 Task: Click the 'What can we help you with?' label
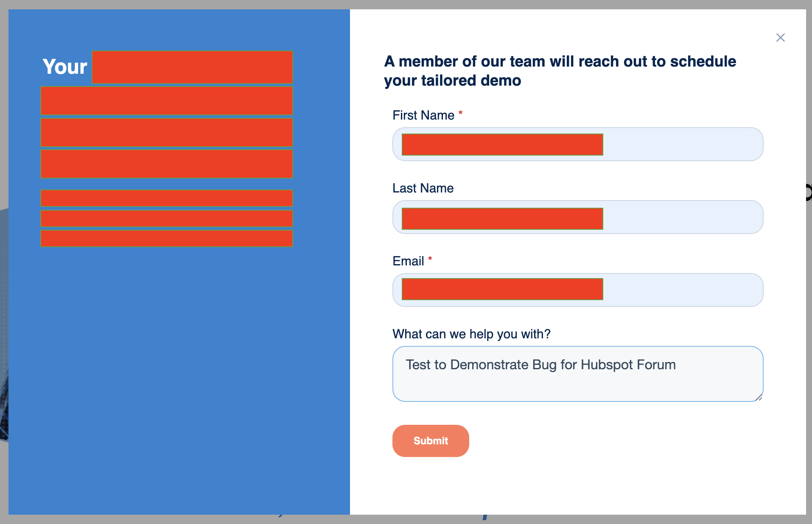click(471, 334)
